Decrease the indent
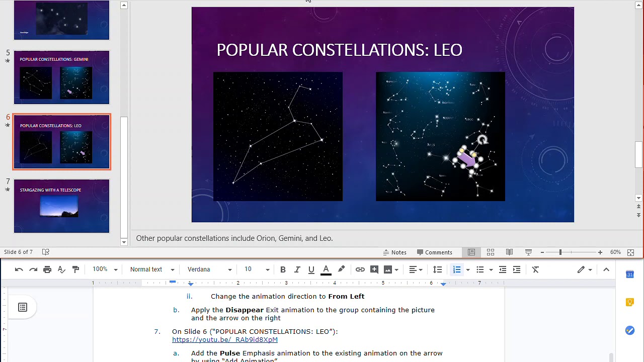 pyautogui.click(x=502, y=269)
